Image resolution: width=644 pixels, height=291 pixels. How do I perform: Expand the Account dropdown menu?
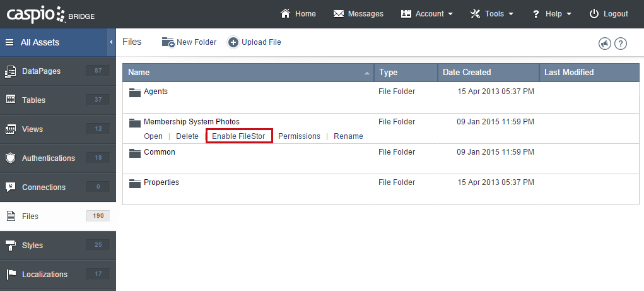pos(427,14)
